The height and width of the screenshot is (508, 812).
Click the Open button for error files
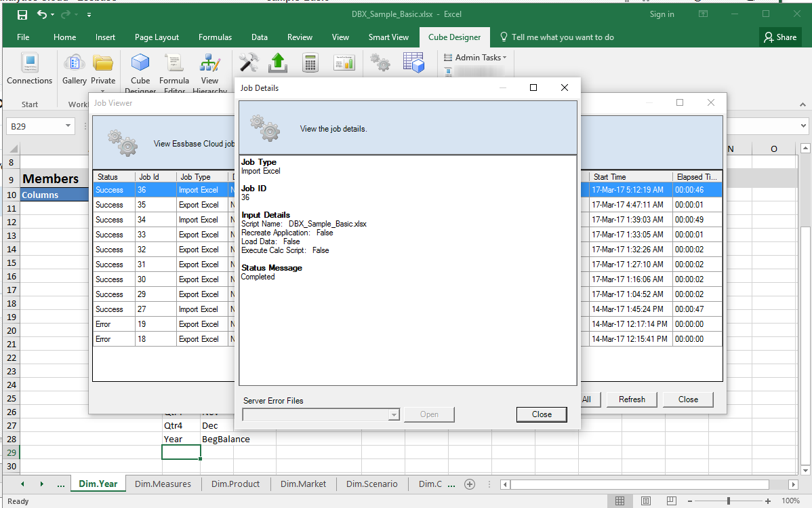click(x=429, y=414)
